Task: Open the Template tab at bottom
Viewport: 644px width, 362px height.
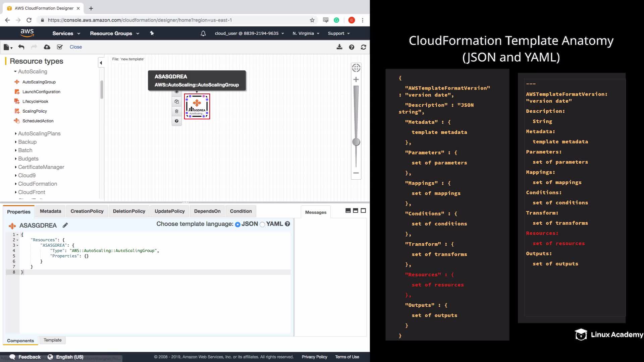Action: click(53, 340)
